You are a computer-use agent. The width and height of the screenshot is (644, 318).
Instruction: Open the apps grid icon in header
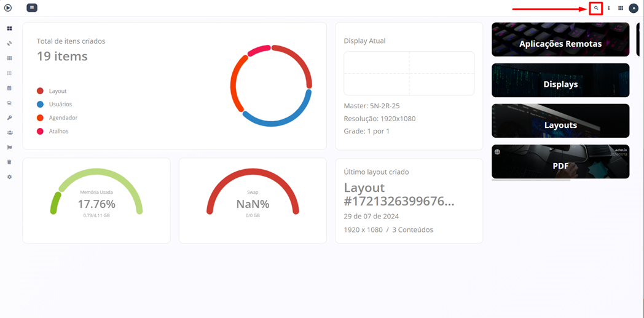click(621, 9)
